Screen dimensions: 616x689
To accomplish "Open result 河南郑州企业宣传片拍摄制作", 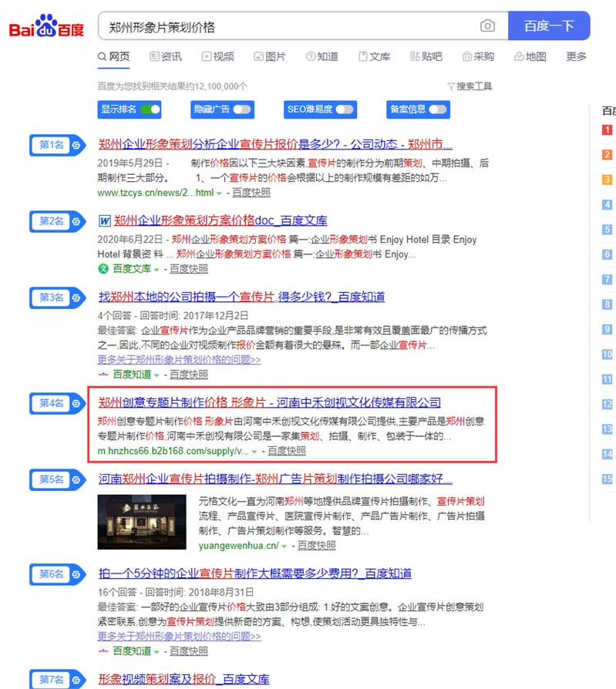I will [275, 479].
